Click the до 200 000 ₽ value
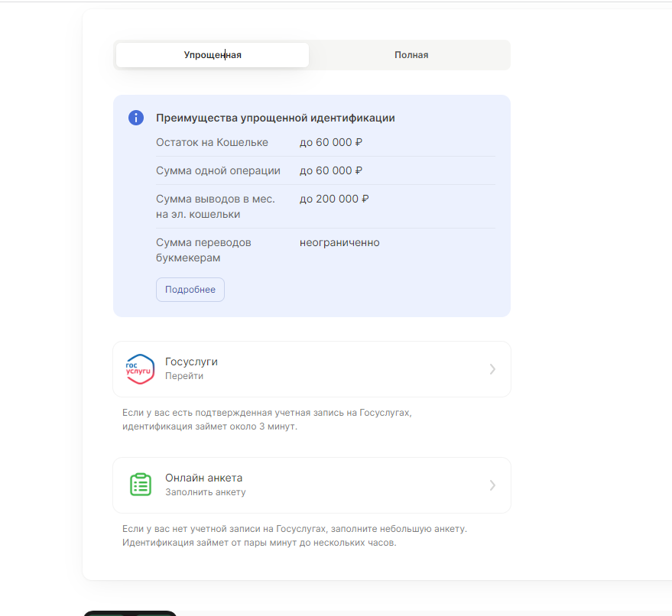 coord(334,199)
